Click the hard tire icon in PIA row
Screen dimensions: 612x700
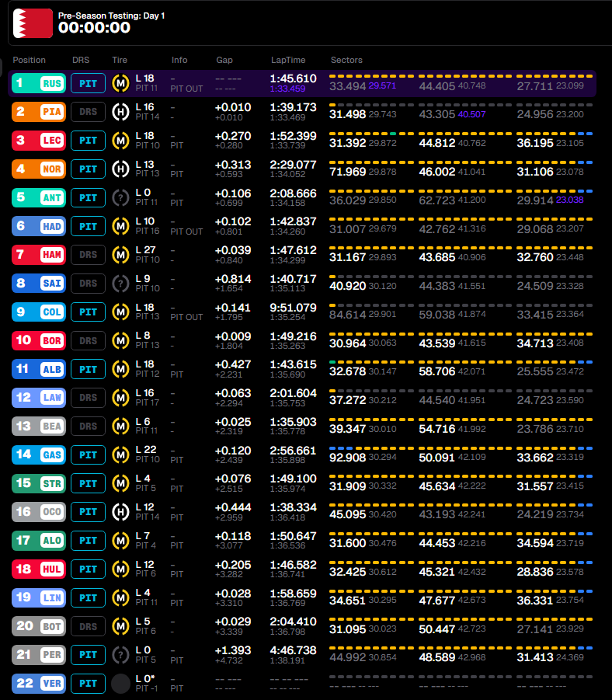pos(120,112)
